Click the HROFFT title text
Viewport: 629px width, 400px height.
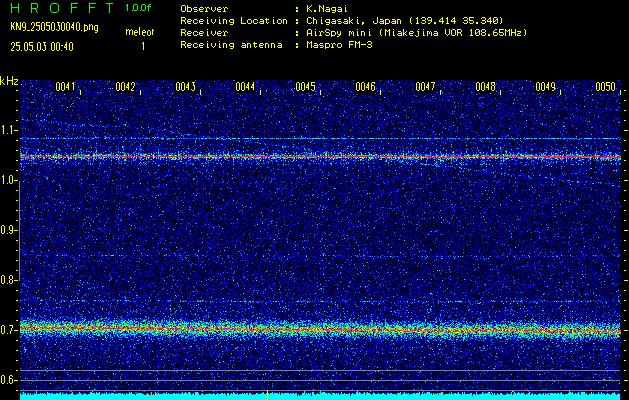pyautogui.click(x=62, y=8)
